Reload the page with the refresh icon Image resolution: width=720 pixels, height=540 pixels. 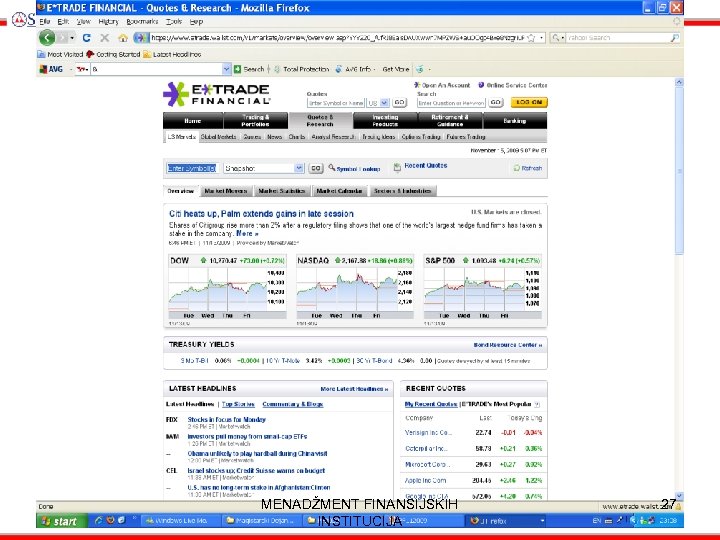(x=86, y=38)
